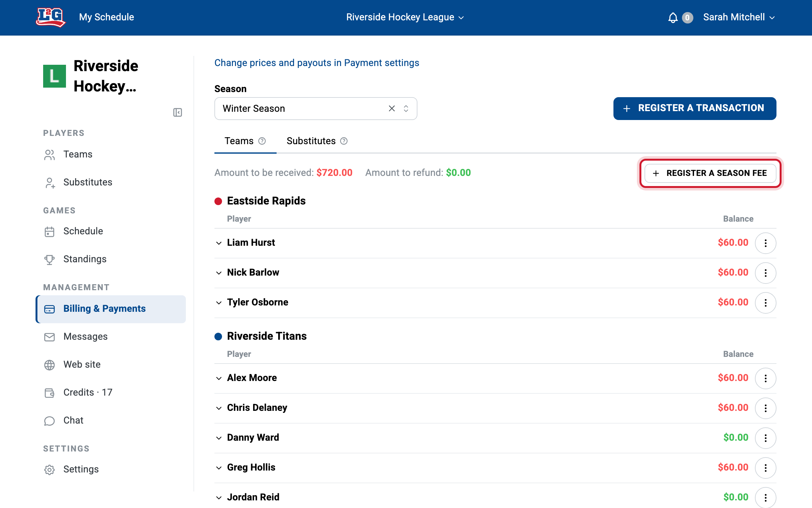
Task: Click the Winter Season select field
Action: 316,109
